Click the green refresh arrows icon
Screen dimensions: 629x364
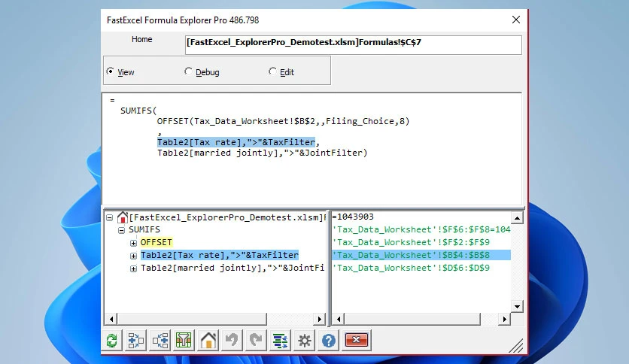point(111,341)
